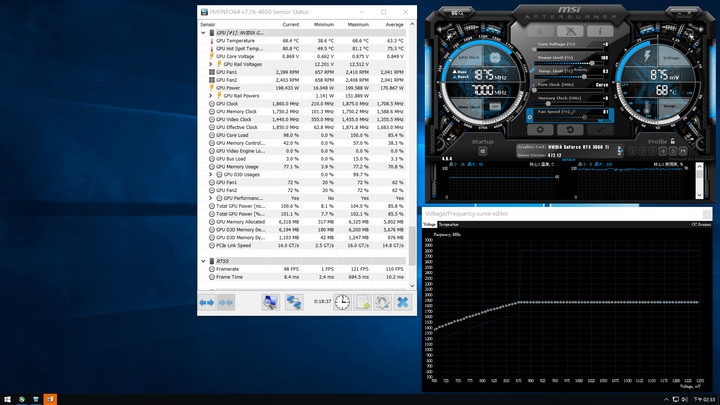Start logging sensors with the file plus icon
720x405 pixels.
pos(363,303)
